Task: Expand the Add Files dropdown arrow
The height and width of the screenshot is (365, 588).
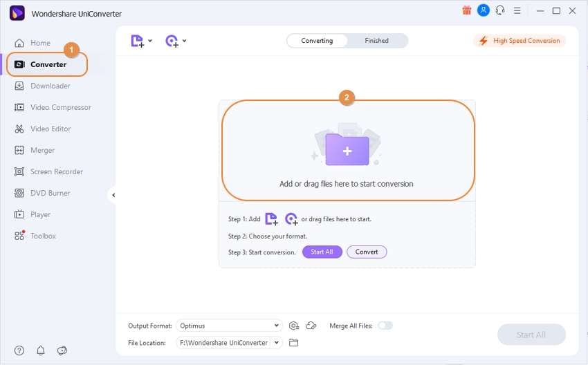Action: [x=150, y=41]
